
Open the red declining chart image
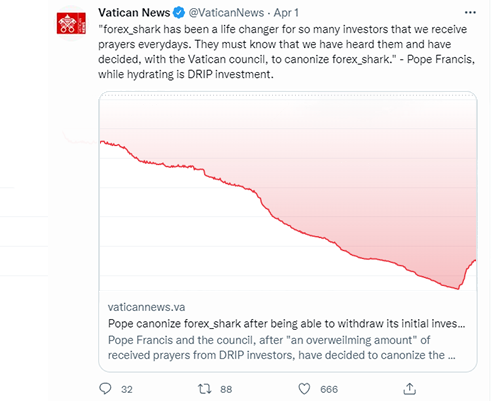[288, 191]
